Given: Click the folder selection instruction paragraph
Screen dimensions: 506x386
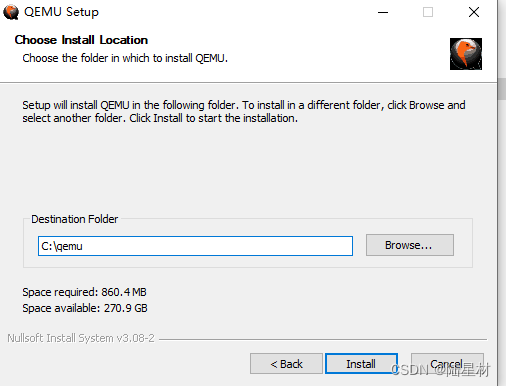Looking at the screenshot, I should tap(244, 111).
